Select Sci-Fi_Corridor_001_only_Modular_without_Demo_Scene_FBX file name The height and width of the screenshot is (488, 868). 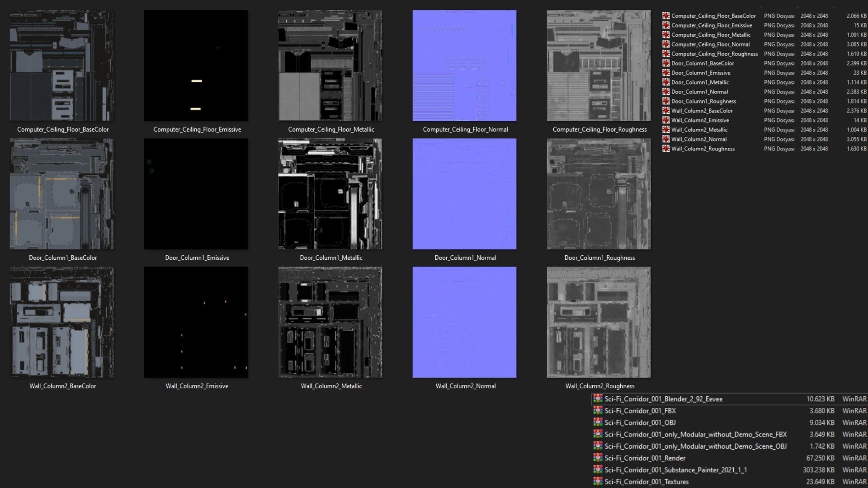click(695, 434)
